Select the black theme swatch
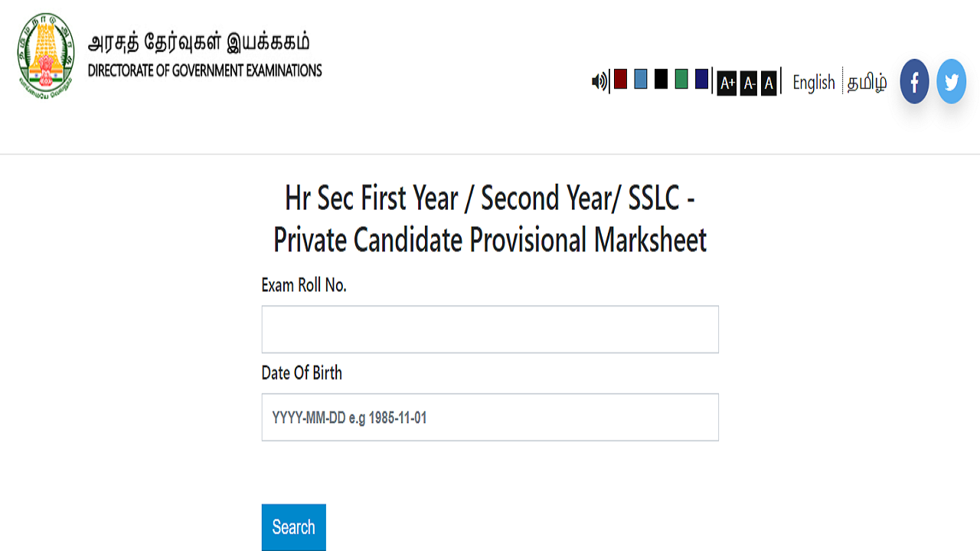The width and height of the screenshot is (980, 551). coord(661,79)
